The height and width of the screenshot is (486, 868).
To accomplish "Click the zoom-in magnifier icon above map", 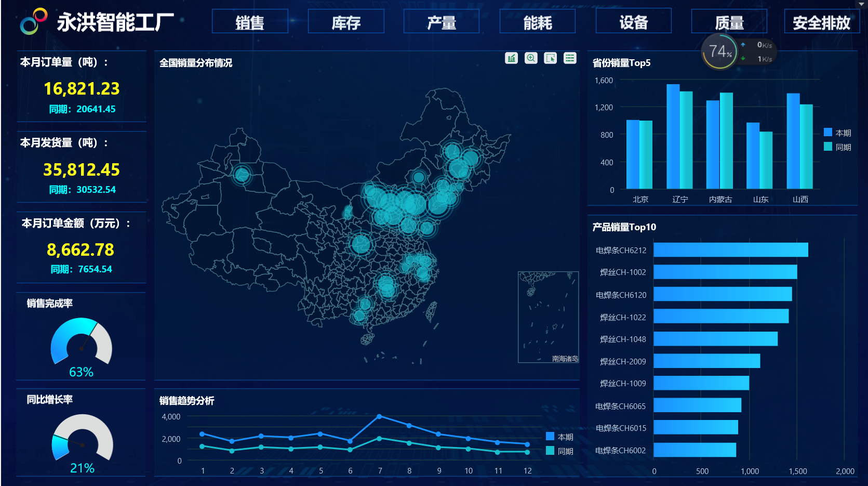I will coord(531,58).
